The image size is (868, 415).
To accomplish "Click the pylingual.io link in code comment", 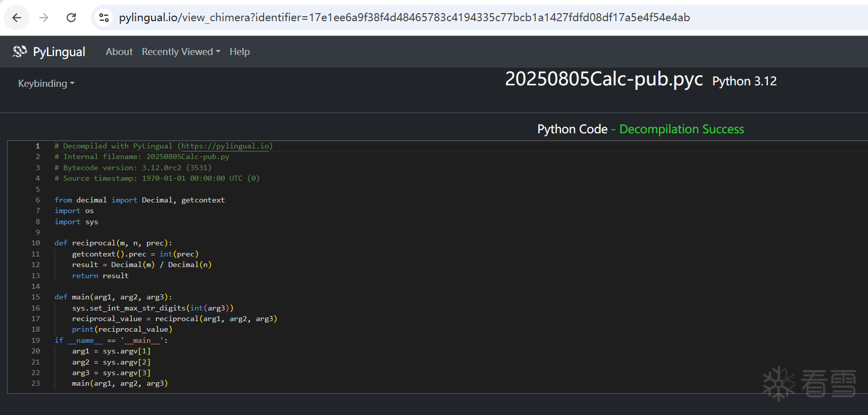I will [225, 146].
